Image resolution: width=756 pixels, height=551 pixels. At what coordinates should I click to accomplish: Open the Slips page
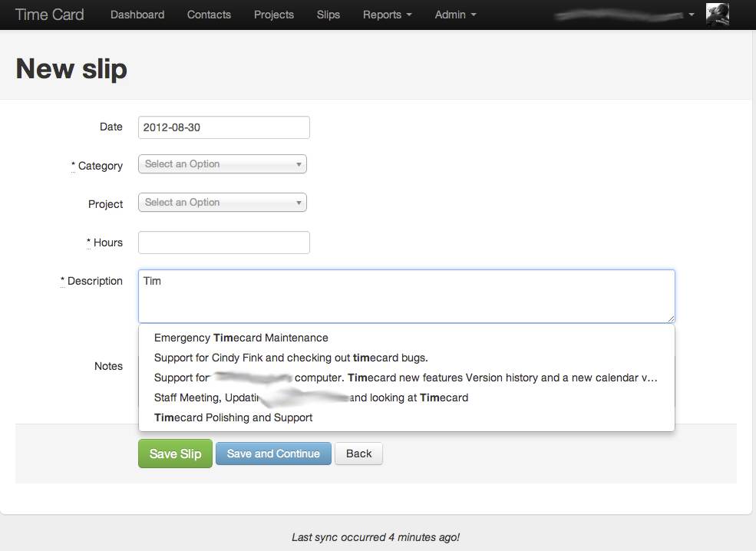[x=328, y=15]
